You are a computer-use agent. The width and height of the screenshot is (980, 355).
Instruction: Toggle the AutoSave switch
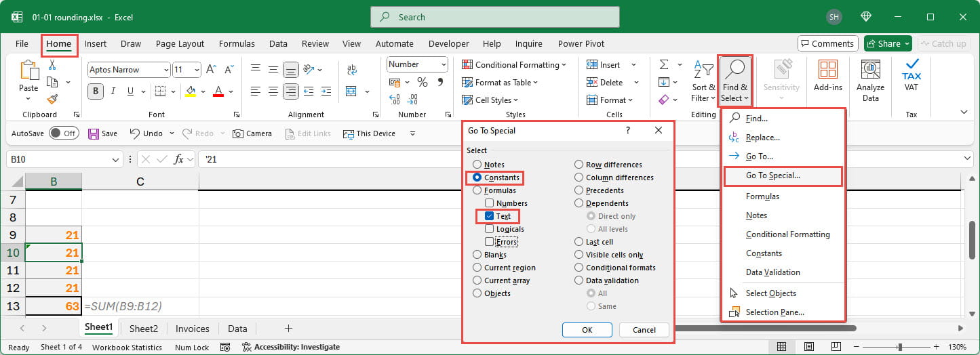coord(63,133)
